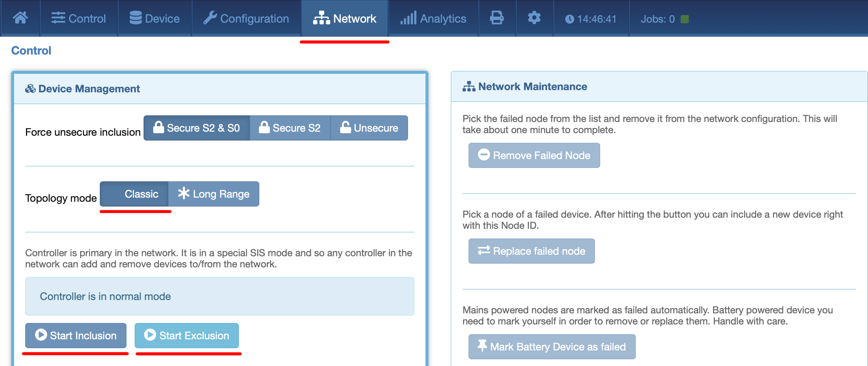Click the Device Management heading cubes icon

pyautogui.click(x=30, y=89)
